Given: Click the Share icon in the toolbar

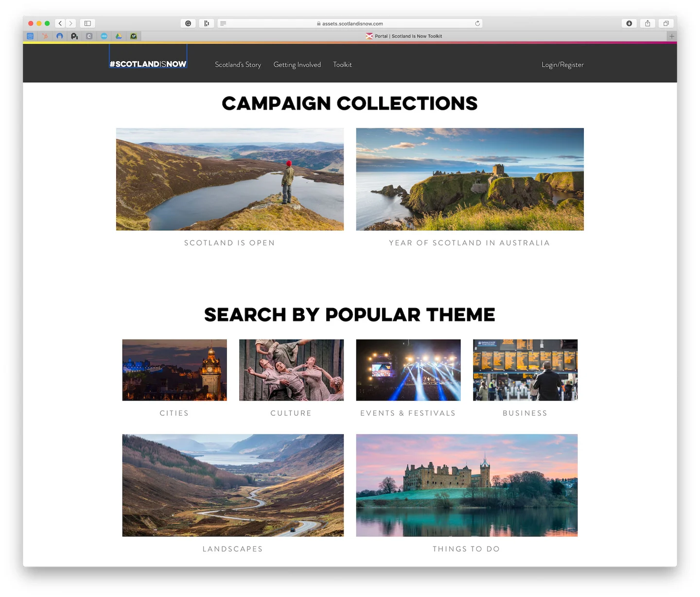Looking at the screenshot, I should pos(647,23).
